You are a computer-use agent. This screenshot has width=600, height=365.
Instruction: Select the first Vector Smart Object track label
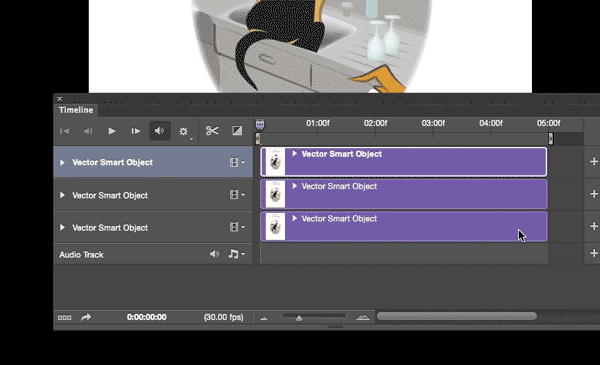tap(112, 163)
